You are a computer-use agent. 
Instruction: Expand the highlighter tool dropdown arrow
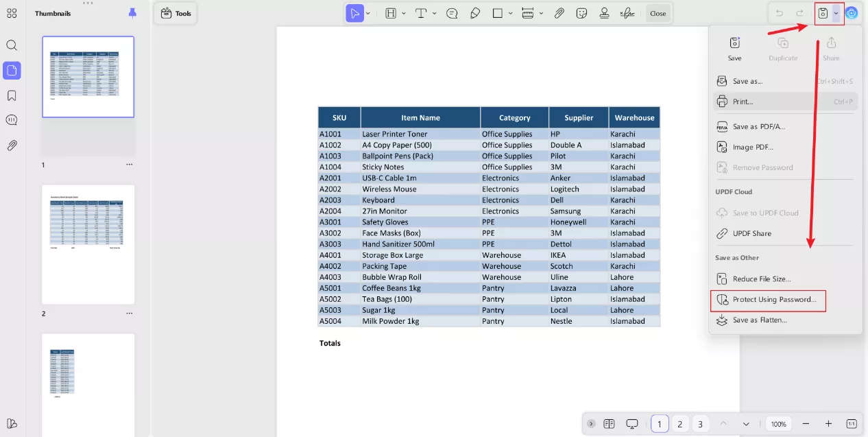[404, 13]
